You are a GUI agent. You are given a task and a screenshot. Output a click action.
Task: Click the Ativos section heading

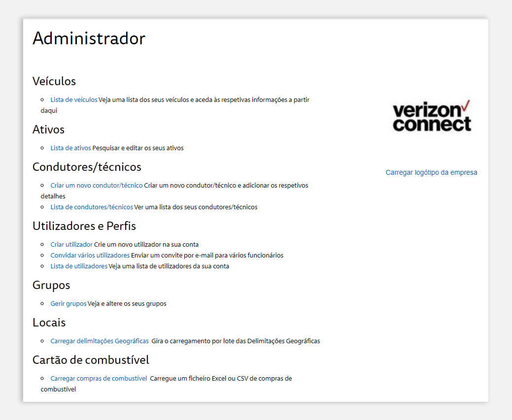point(48,129)
